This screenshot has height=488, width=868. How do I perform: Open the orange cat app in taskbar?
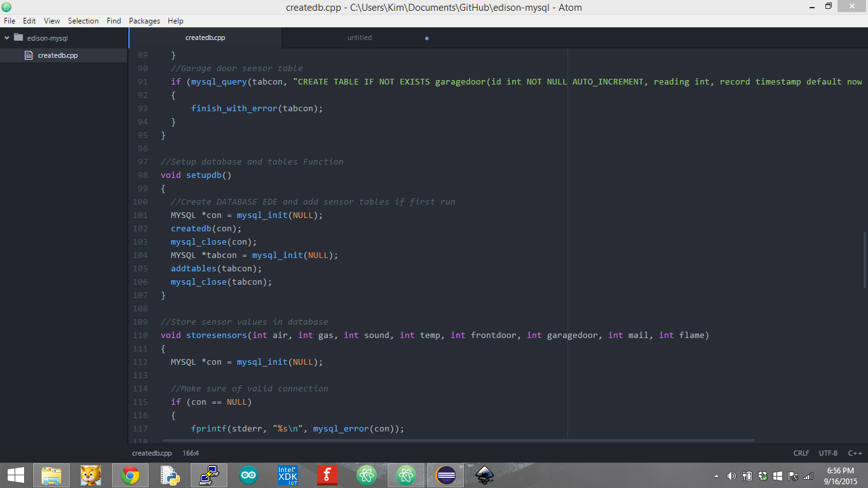[x=91, y=475]
